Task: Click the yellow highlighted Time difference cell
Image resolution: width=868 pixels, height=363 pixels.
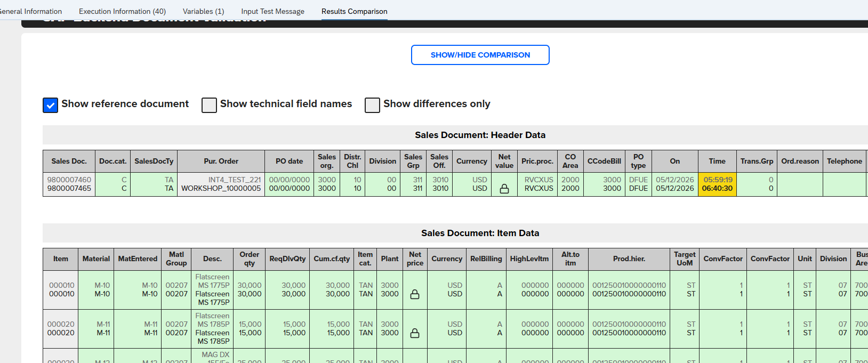Action: [717, 184]
